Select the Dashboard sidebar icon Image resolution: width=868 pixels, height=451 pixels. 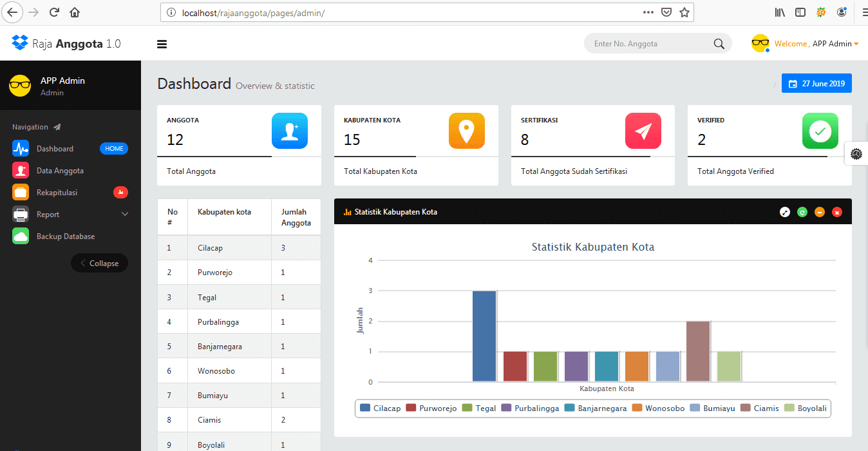click(x=21, y=148)
